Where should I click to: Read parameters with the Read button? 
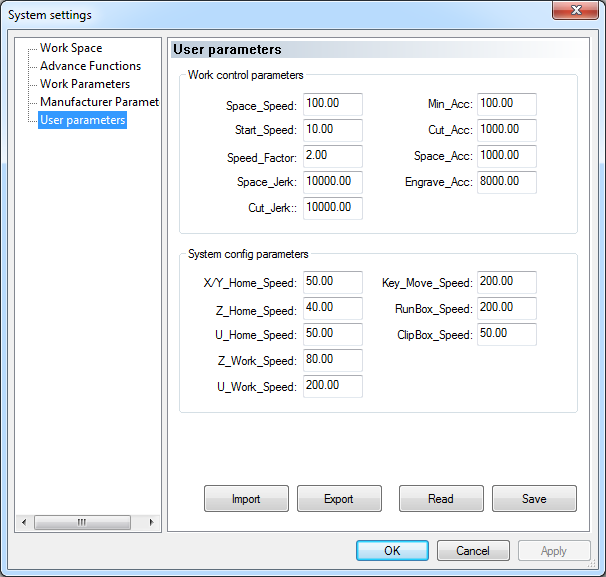point(441,499)
